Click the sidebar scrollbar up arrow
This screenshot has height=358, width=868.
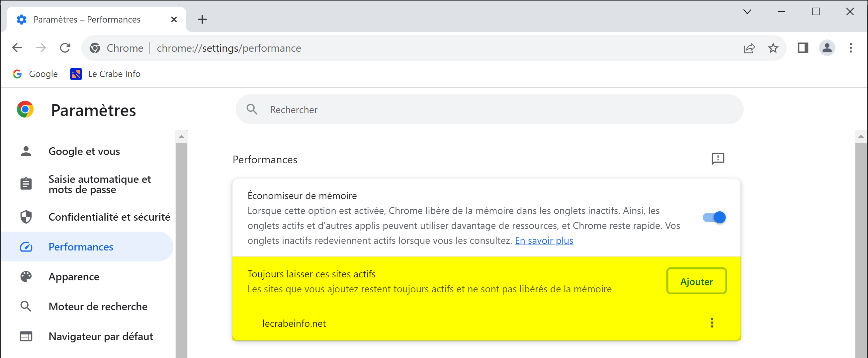pos(181,137)
